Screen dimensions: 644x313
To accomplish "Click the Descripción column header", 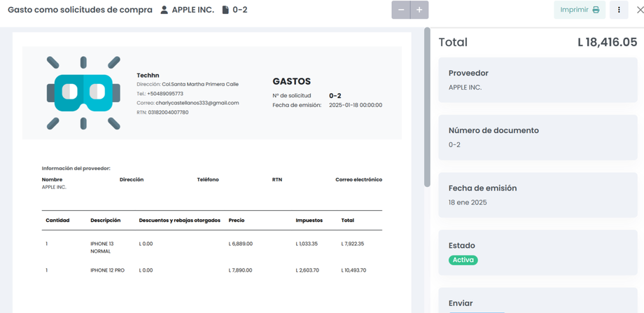I will [106, 220].
